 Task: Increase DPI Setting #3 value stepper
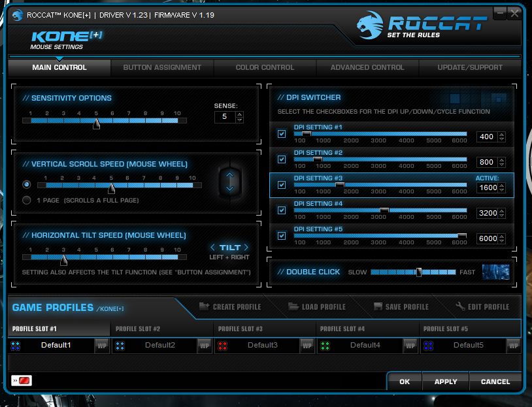tap(501, 185)
